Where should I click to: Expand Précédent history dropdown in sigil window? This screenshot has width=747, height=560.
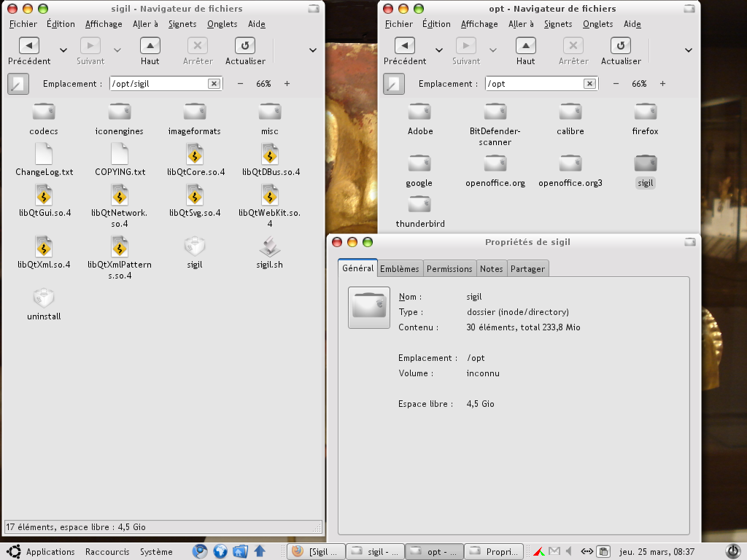click(x=63, y=50)
